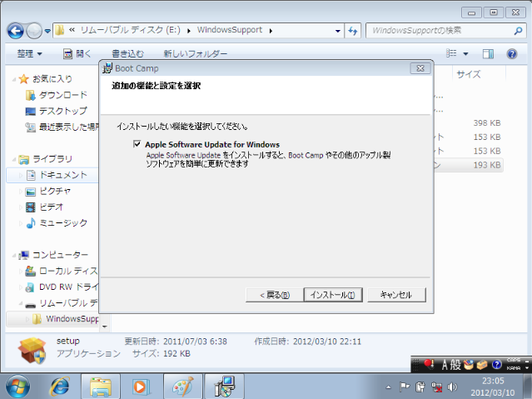
Task: Click the IME 般 conversion mode icon
Action: tap(455, 365)
